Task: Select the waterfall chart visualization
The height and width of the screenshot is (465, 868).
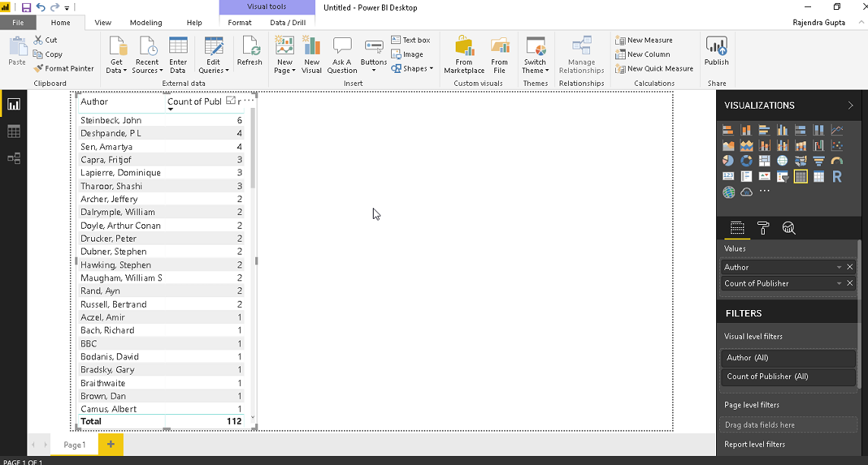Action: (819, 146)
